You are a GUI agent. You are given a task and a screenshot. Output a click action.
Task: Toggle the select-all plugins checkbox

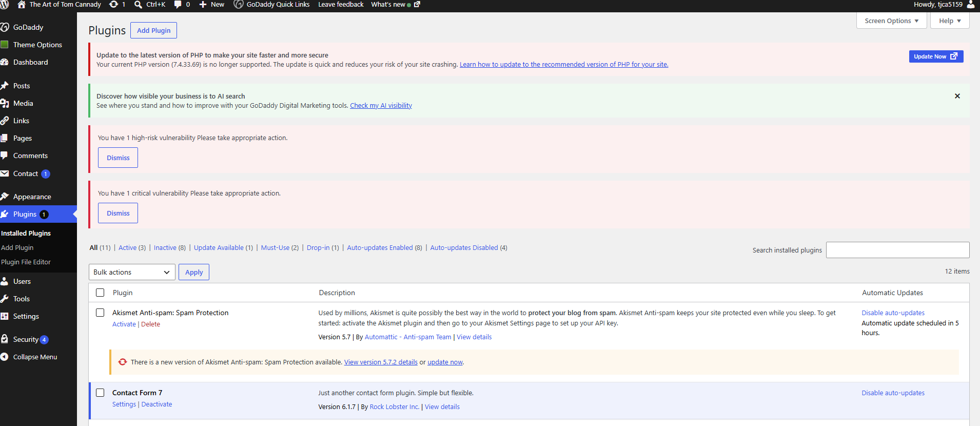tap(100, 293)
